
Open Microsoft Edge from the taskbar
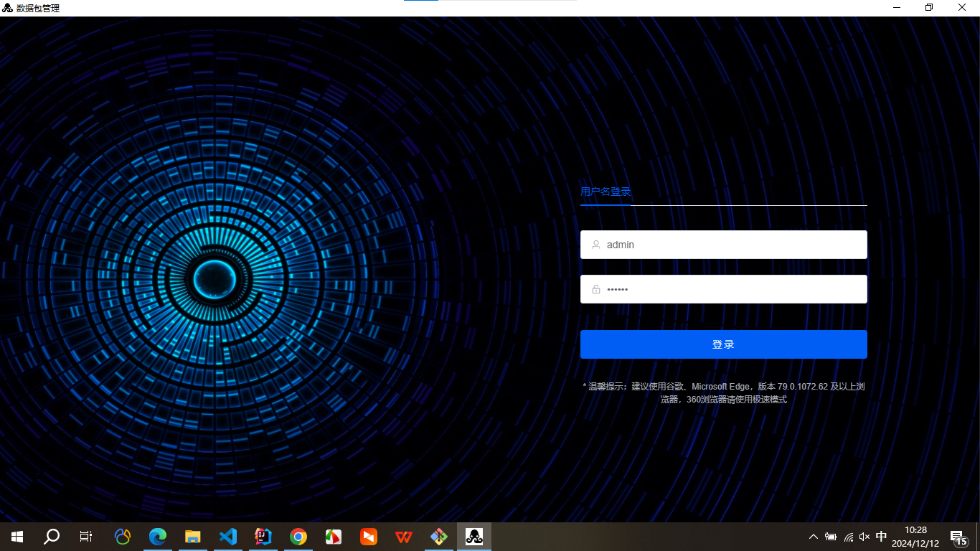158,537
